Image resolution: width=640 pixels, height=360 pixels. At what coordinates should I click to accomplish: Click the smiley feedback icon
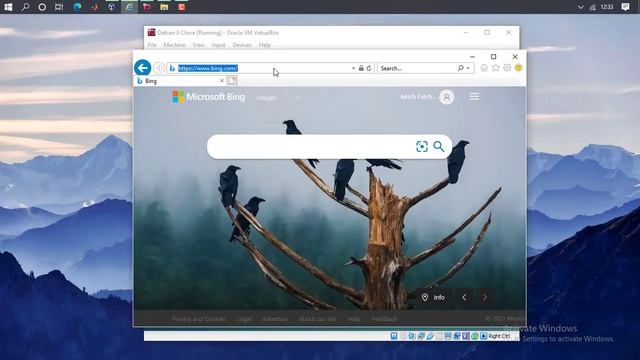[x=518, y=68]
